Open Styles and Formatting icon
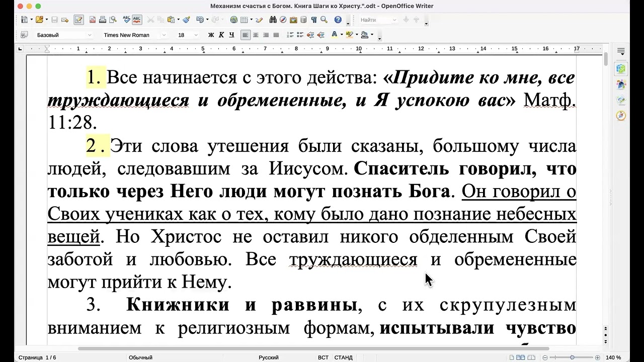Viewport: 644px width, 362px height. [x=24, y=35]
